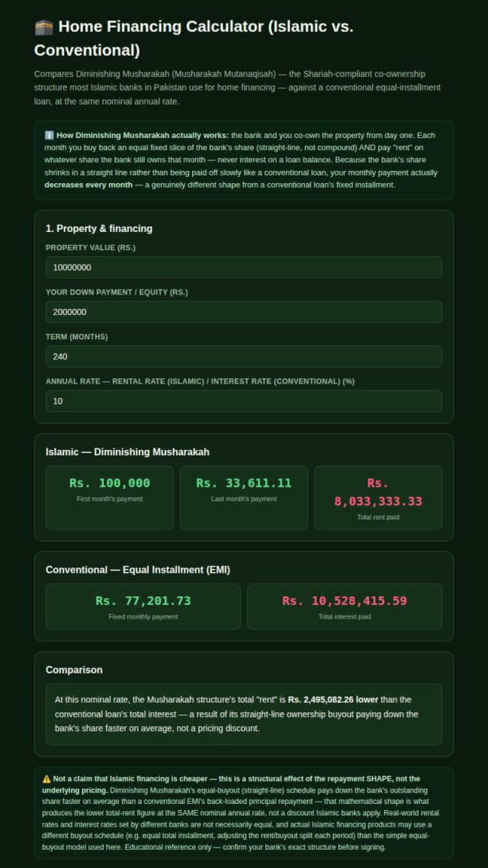Viewport: 488px width, 868px height.
Task: Click the First month's payment card
Action: pyautogui.click(x=110, y=497)
